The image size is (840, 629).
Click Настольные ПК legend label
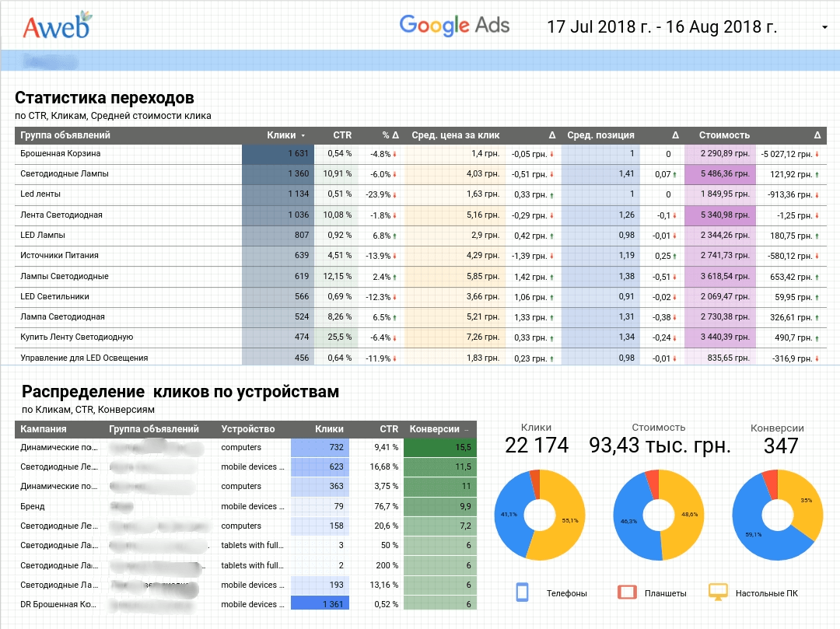[x=766, y=593]
